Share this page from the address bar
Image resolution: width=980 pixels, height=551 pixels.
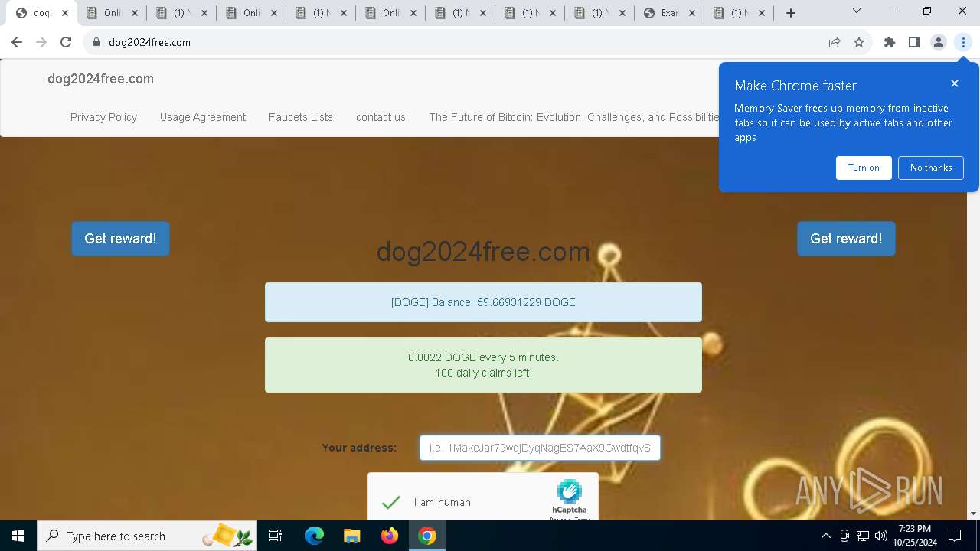[x=835, y=42]
